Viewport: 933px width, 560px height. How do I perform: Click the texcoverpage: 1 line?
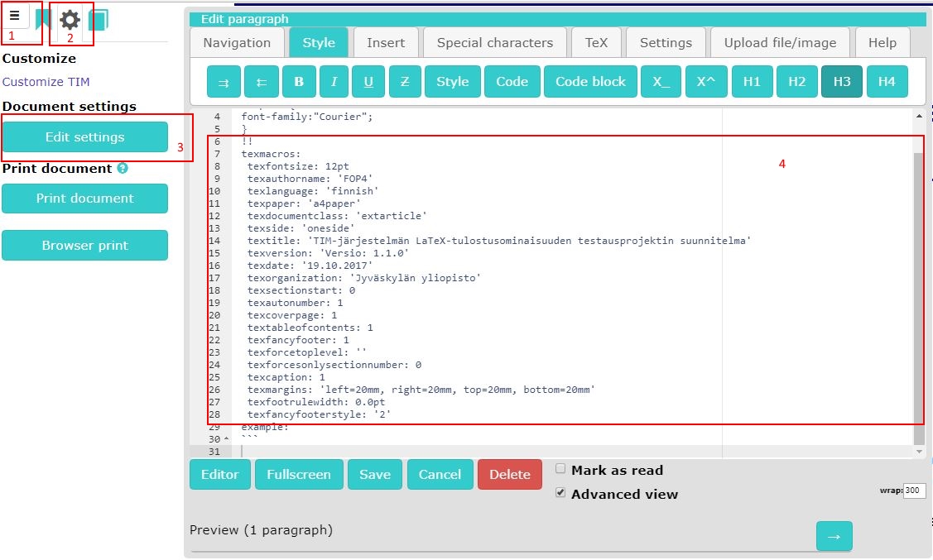pyautogui.click(x=292, y=316)
